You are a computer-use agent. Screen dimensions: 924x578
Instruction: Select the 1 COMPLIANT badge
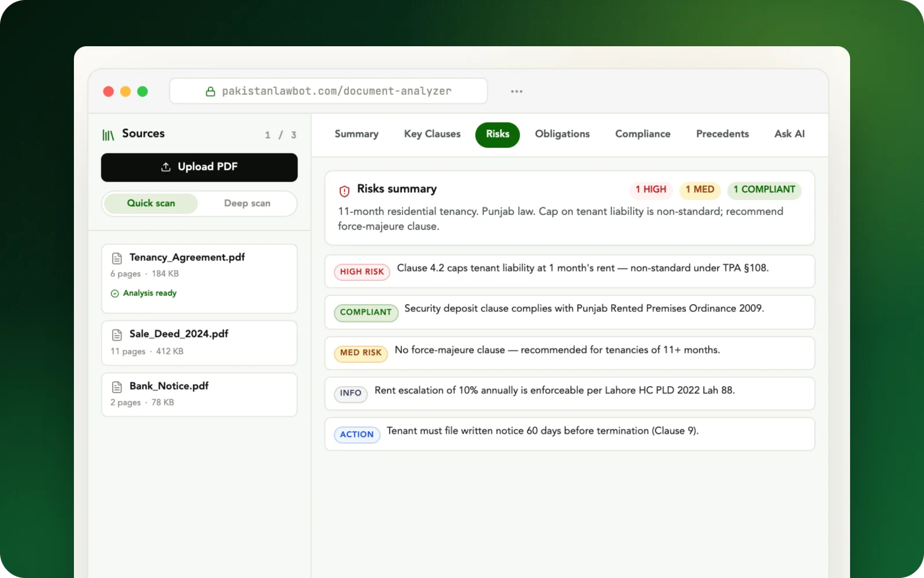point(764,190)
